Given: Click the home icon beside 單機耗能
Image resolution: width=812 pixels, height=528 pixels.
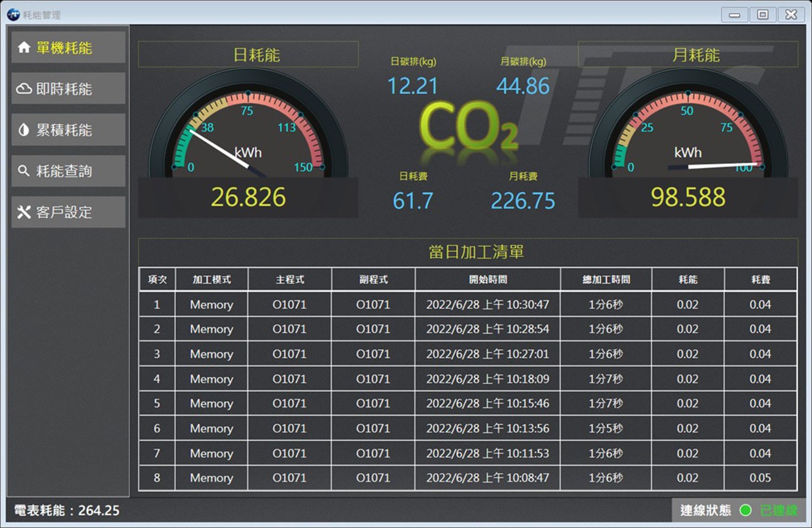Looking at the screenshot, I should [24, 48].
